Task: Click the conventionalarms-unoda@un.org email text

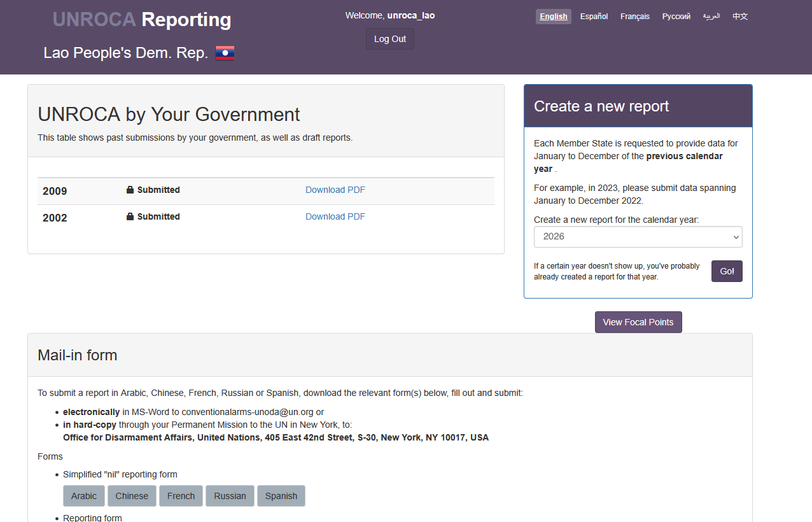Action: (x=248, y=412)
